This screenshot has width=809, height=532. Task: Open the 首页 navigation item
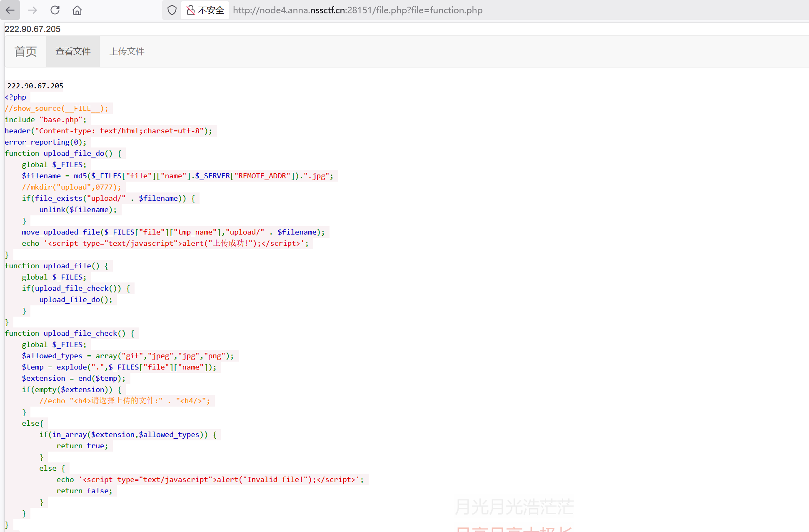(25, 51)
